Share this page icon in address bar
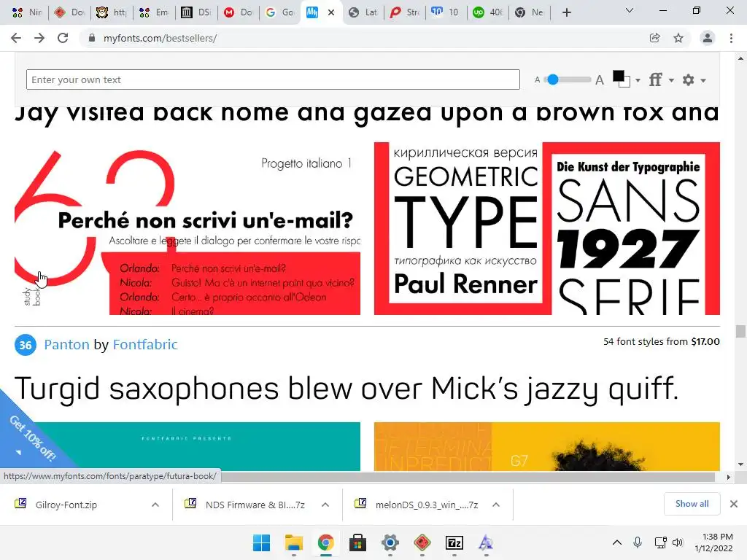 [x=654, y=38]
